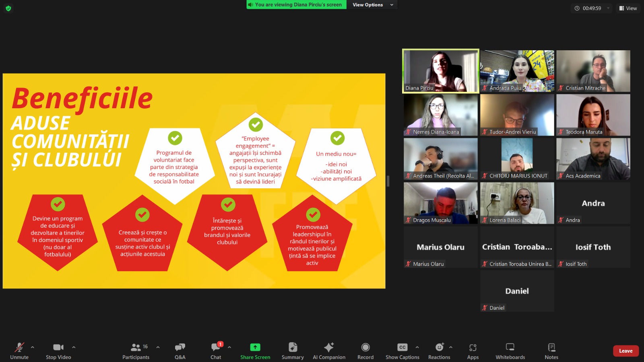Image resolution: width=644 pixels, height=362 pixels.
Task: Open the Apps panel
Action: click(473, 350)
